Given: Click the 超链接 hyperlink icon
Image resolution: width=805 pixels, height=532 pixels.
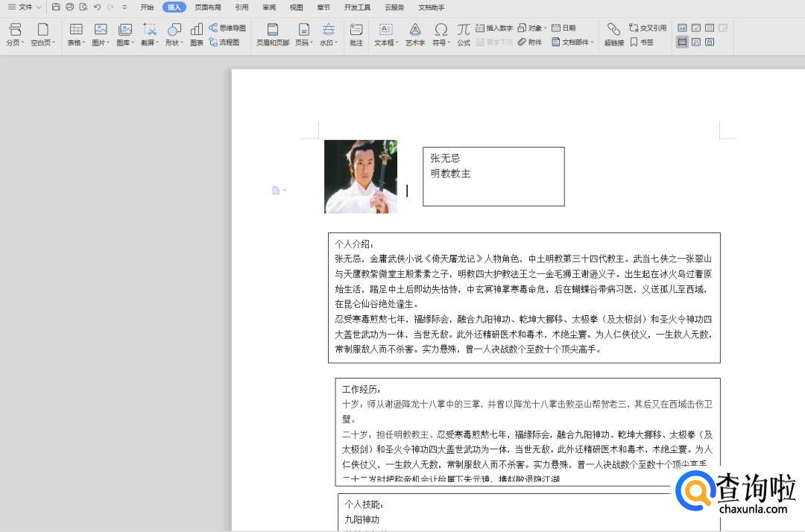Looking at the screenshot, I should tap(613, 34).
